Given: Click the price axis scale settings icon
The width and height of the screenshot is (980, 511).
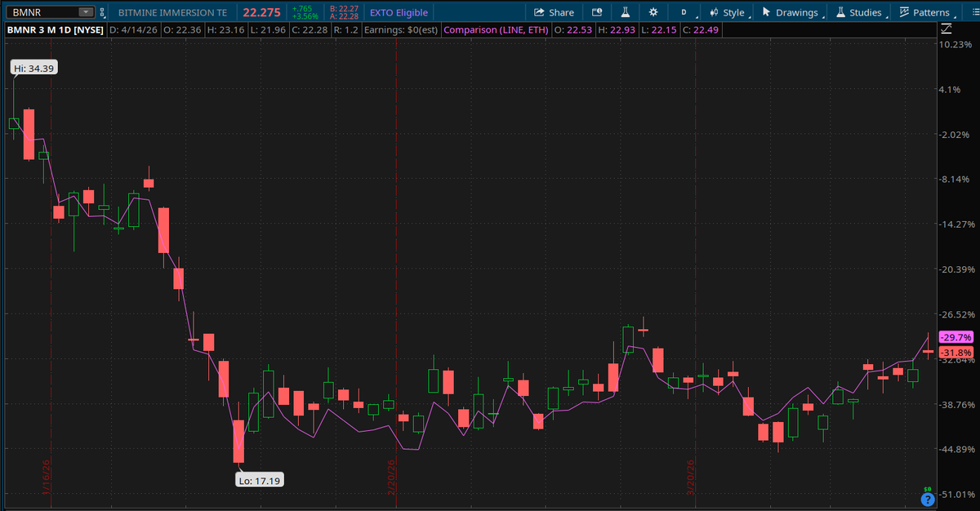Looking at the screenshot, I should 947,29.
